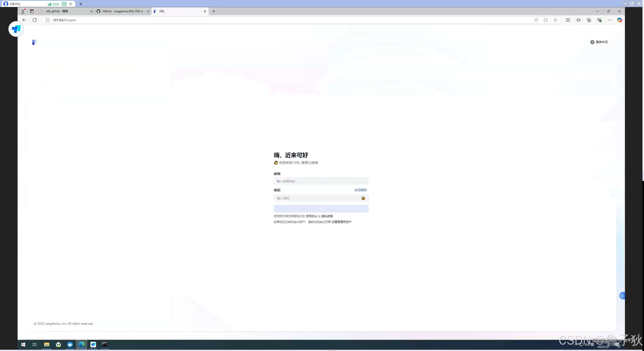Open the Favorites list icon
The image size is (644, 351).
[578, 20]
